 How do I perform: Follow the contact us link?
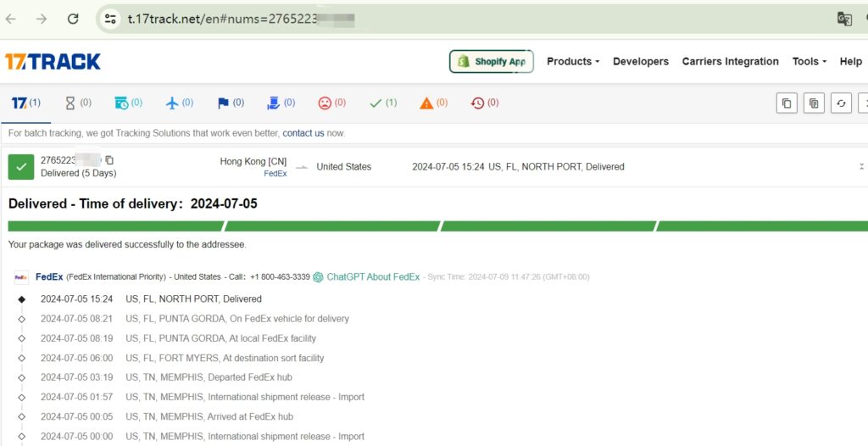point(303,133)
